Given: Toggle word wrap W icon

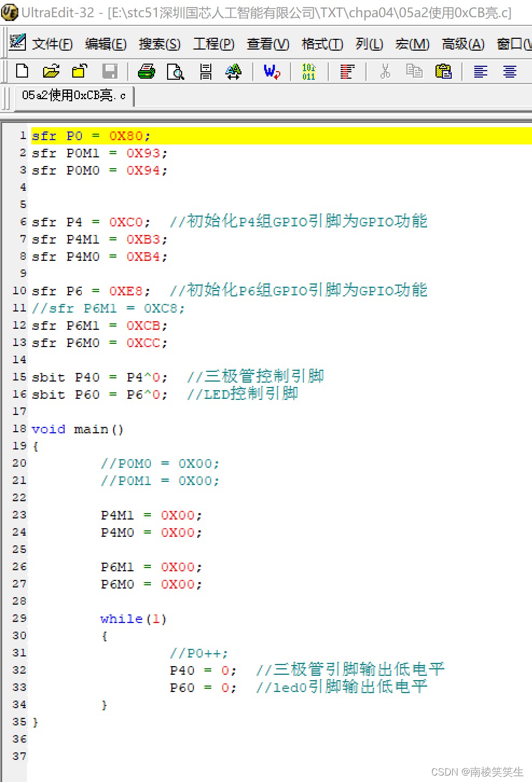Looking at the screenshot, I should coord(272,71).
